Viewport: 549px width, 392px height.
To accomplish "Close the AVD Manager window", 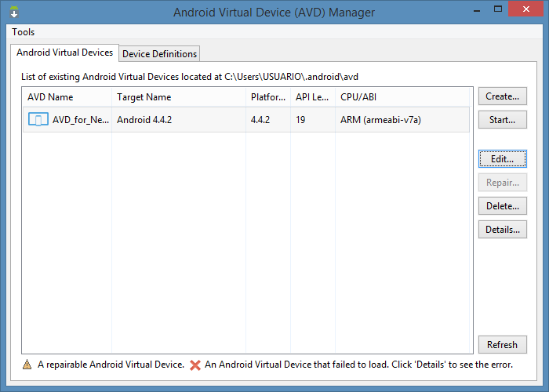I will (x=526, y=9).
